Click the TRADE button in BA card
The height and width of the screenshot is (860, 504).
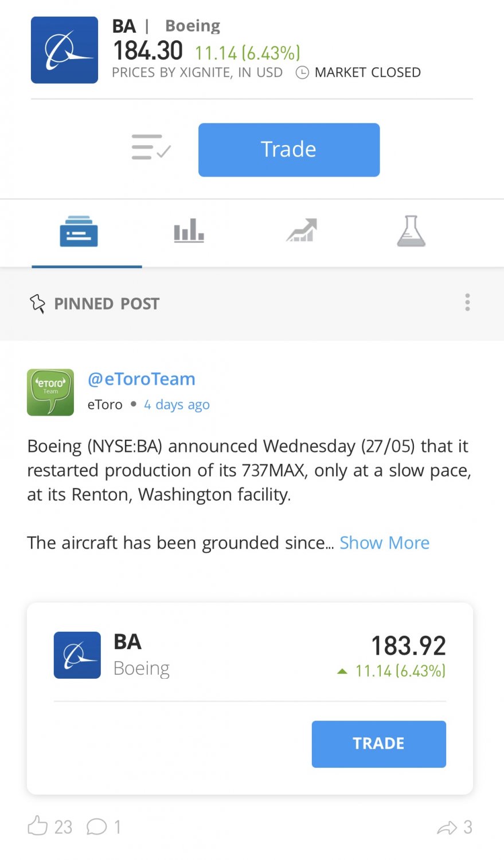pyautogui.click(x=379, y=744)
